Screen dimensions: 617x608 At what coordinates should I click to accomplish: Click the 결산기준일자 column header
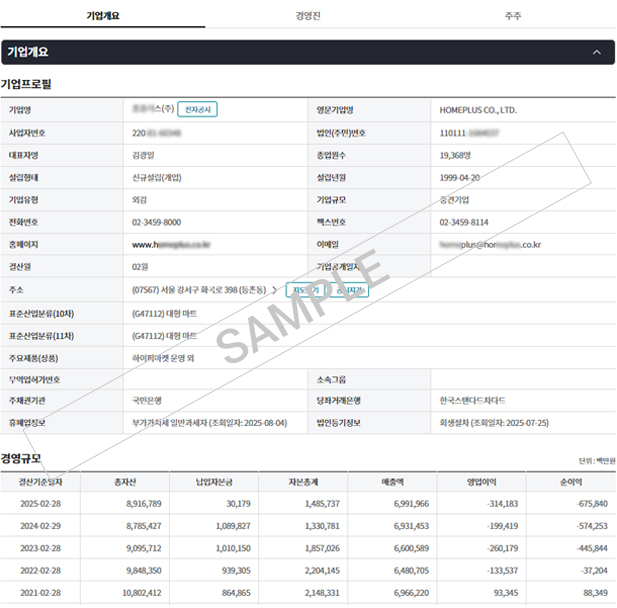[41, 482]
